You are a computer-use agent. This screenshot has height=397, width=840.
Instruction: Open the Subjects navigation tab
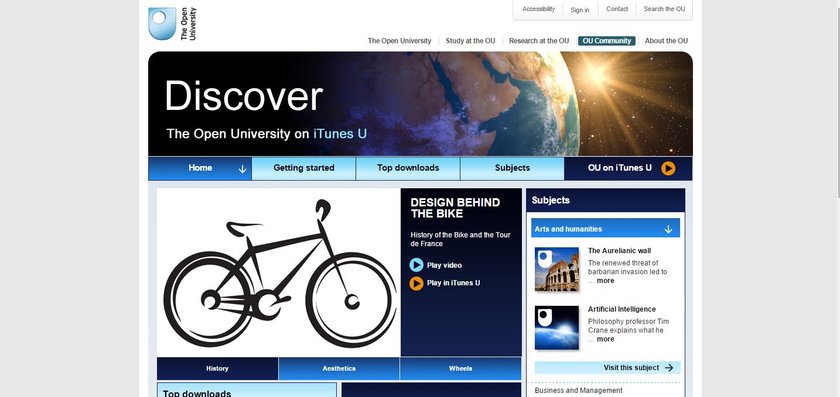pyautogui.click(x=512, y=168)
